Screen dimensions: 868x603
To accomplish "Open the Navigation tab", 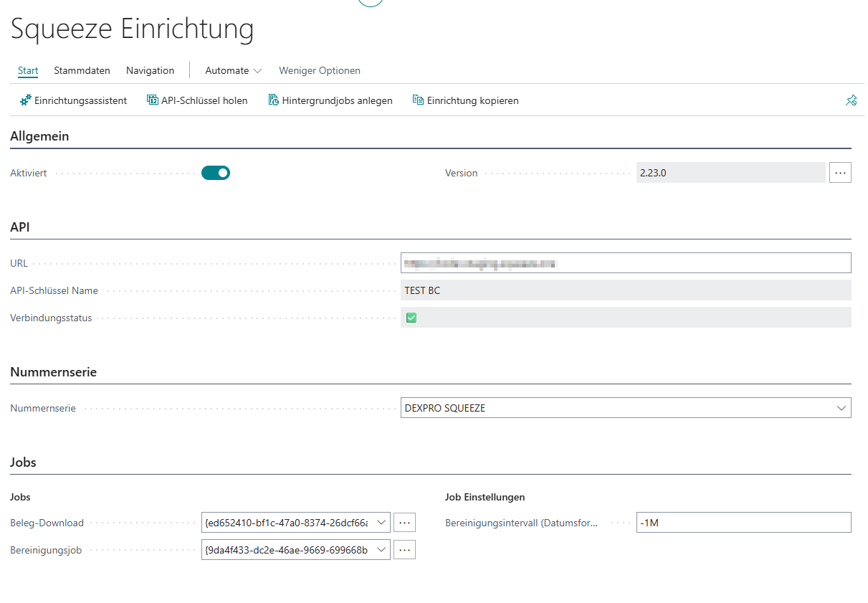I will [150, 71].
